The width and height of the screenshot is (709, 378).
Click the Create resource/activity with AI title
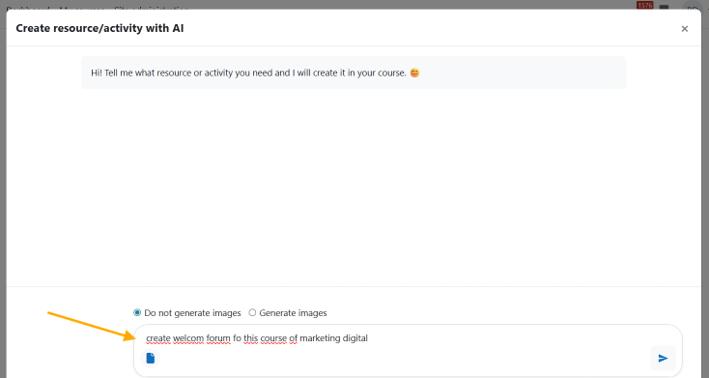coord(100,28)
